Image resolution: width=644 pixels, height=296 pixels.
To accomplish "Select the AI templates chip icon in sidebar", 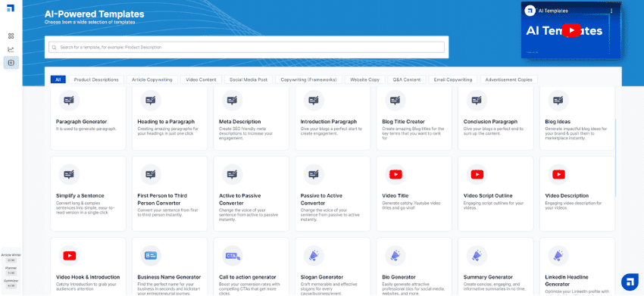I will click(11, 63).
